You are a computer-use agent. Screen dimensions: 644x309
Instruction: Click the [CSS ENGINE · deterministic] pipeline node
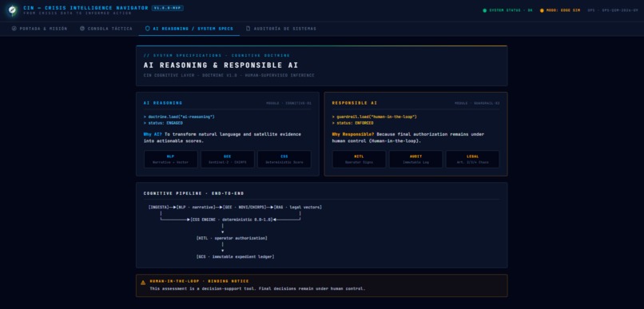[231, 220]
